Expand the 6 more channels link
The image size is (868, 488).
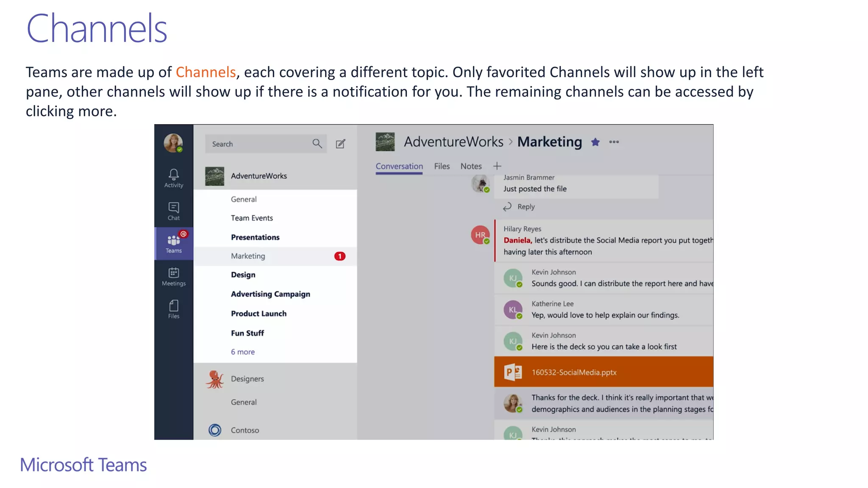(x=243, y=352)
